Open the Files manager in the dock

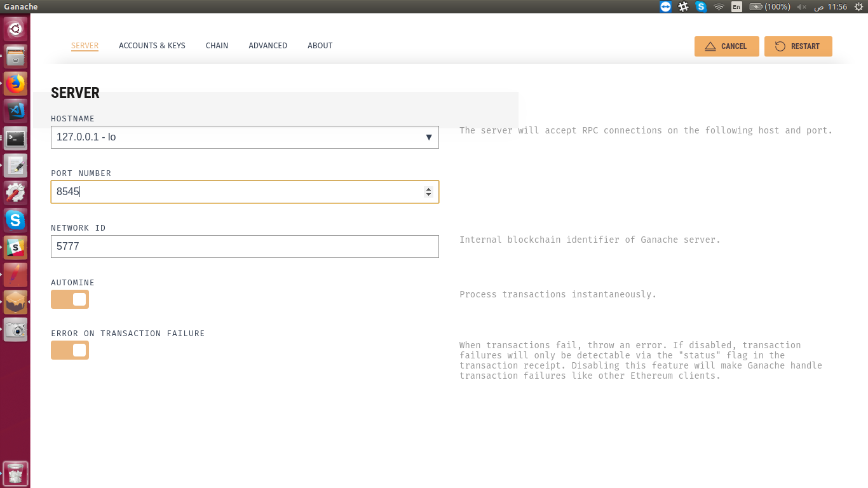(x=15, y=56)
